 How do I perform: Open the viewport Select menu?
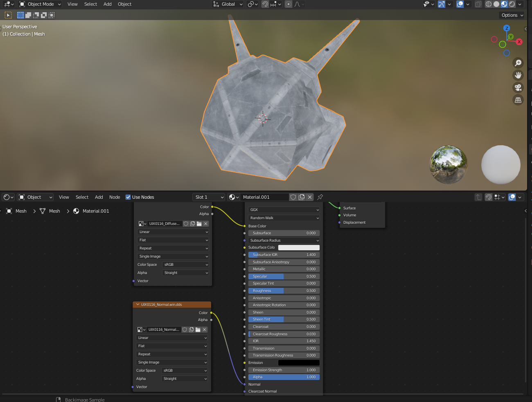pyautogui.click(x=90, y=4)
